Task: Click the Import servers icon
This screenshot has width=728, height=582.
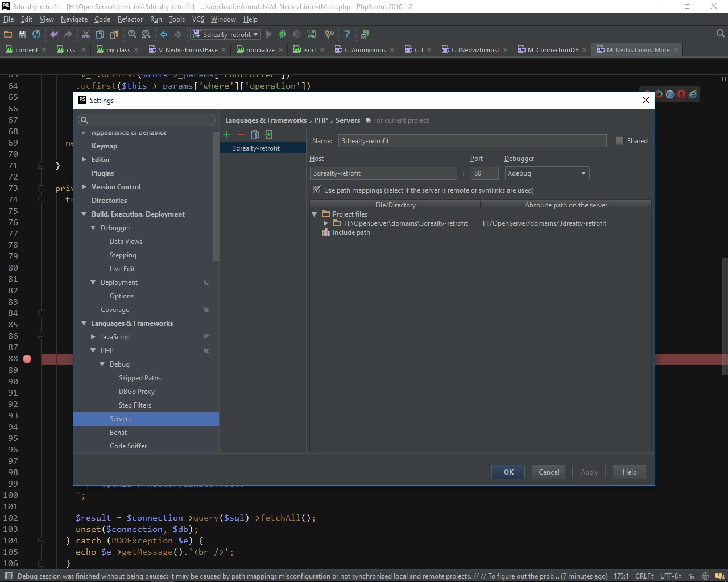Action: pos(269,135)
